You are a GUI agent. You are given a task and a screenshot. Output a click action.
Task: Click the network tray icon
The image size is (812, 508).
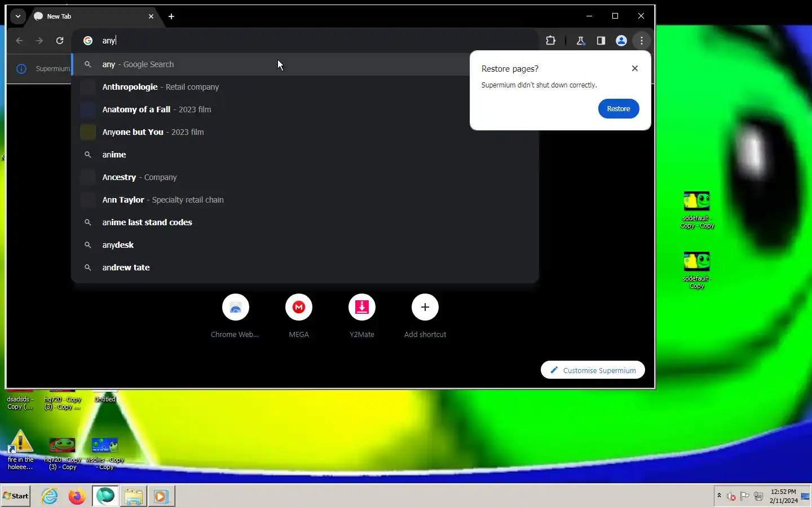[758, 497]
